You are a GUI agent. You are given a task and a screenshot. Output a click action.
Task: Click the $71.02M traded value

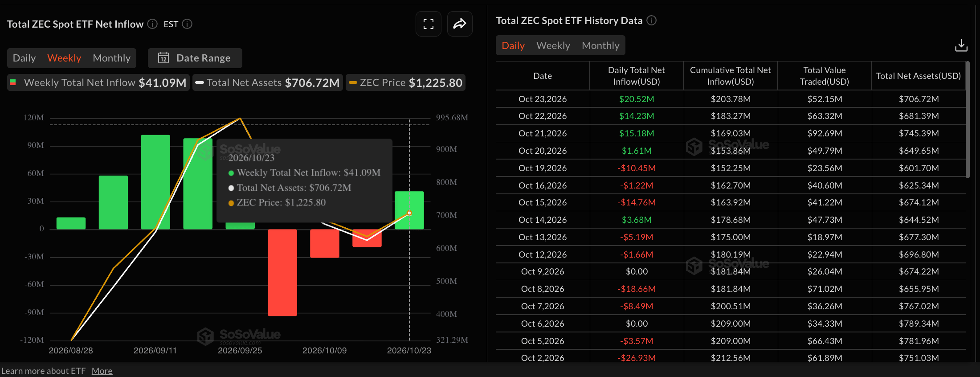click(825, 289)
